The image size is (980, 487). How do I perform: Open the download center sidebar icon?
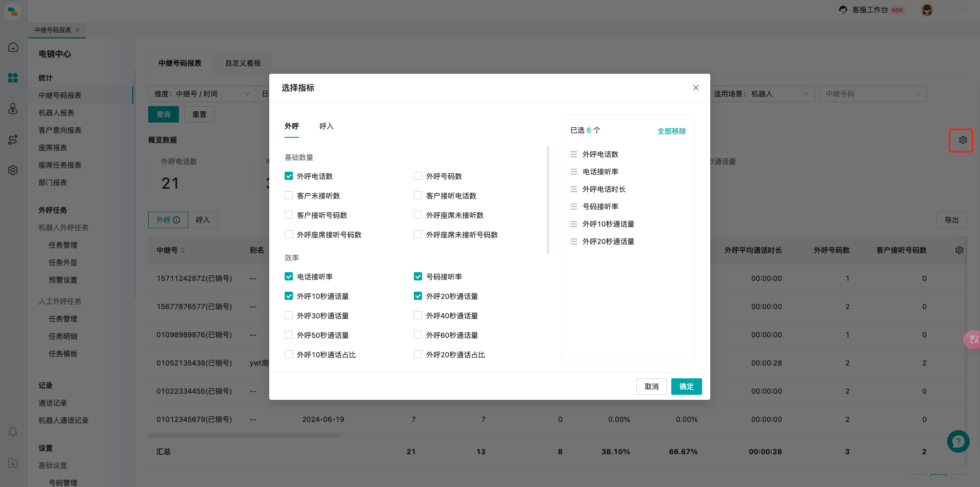tap(13, 463)
